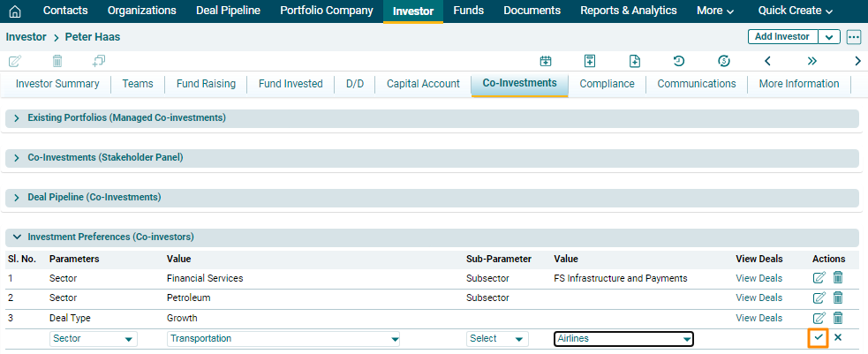
Task: Switch to the Capital Account tab
Action: [x=423, y=84]
